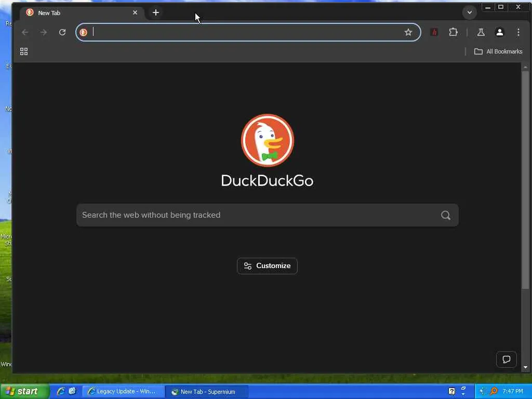This screenshot has height=399, width=532.
Task: Bookmark this tab with star icon
Action: [x=408, y=32]
